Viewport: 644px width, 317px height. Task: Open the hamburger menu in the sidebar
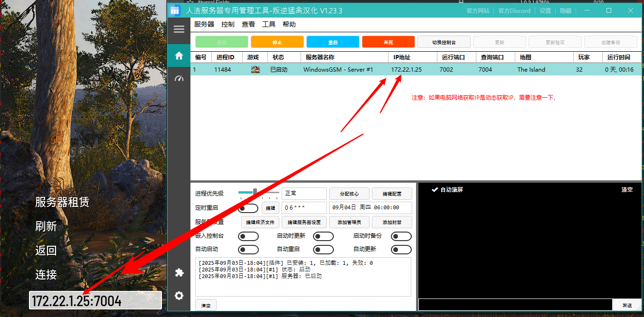click(x=179, y=29)
